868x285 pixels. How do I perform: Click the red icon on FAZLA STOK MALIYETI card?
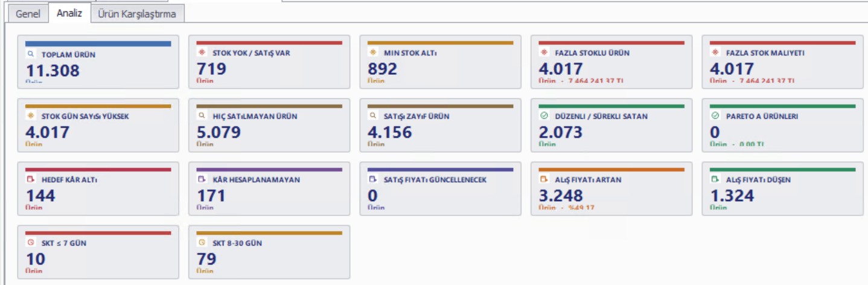click(716, 53)
